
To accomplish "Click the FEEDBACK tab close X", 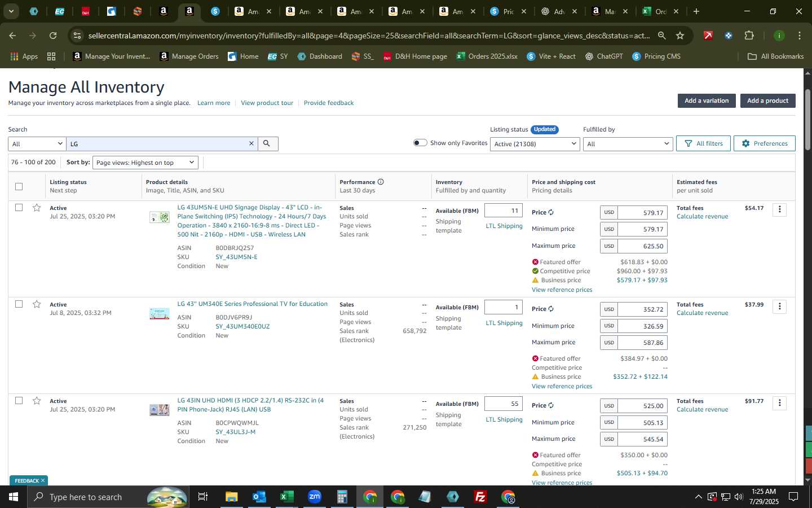I will [x=42, y=480].
